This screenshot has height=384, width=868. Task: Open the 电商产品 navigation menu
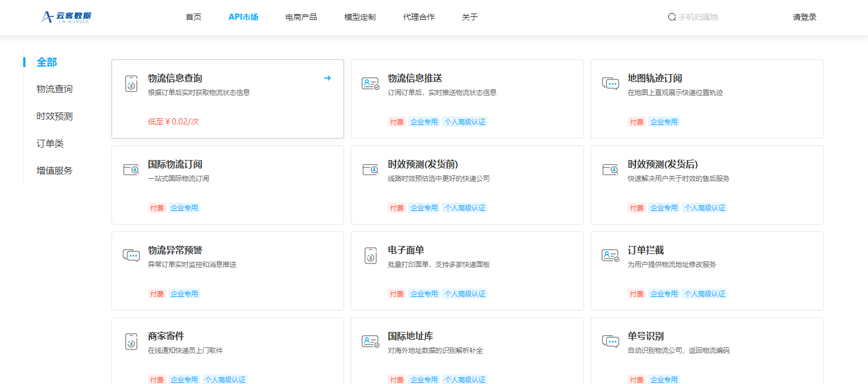[x=301, y=17]
